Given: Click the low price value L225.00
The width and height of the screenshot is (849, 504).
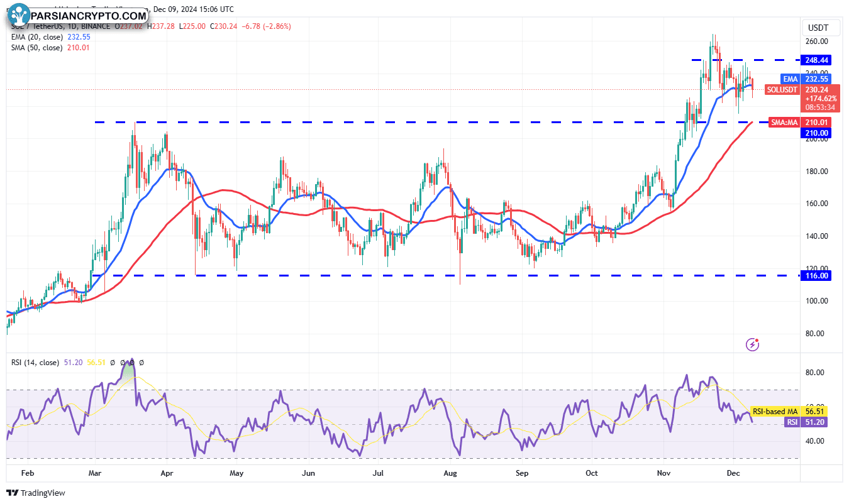Looking at the screenshot, I should (x=192, y=26).
